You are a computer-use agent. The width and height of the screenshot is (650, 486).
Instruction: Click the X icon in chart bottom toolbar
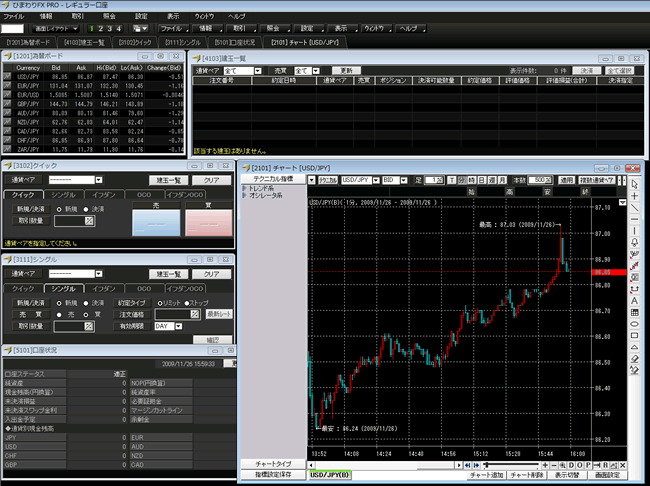(623, 465)
